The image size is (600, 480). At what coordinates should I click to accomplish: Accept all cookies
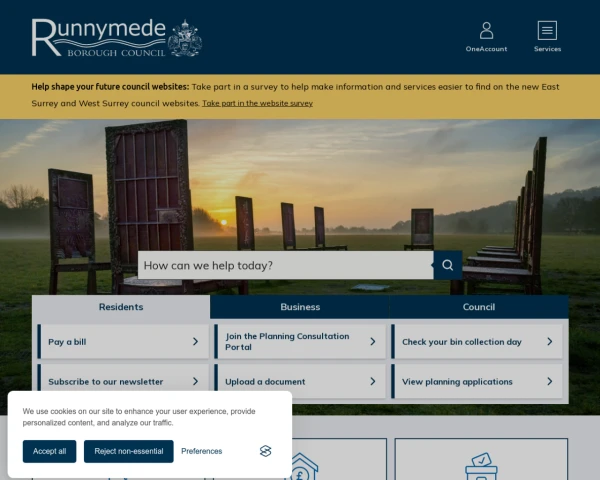[x=49, y=451]
